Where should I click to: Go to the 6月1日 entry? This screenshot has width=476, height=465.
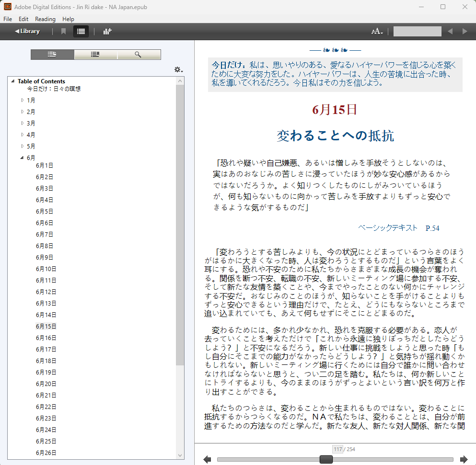44,166
